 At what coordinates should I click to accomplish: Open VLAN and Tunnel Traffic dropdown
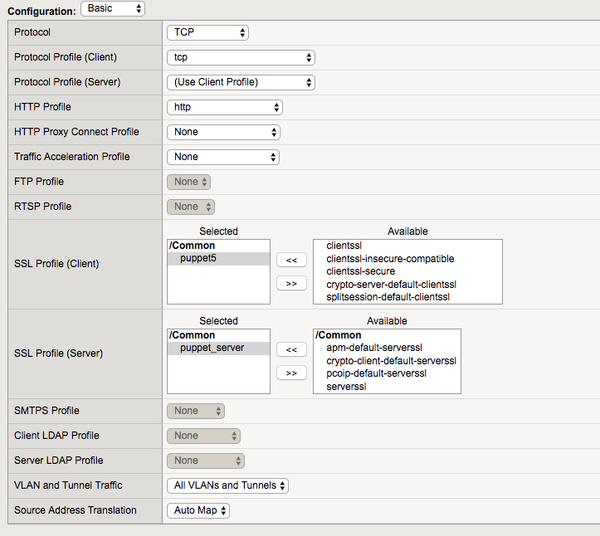click(228, 486)
